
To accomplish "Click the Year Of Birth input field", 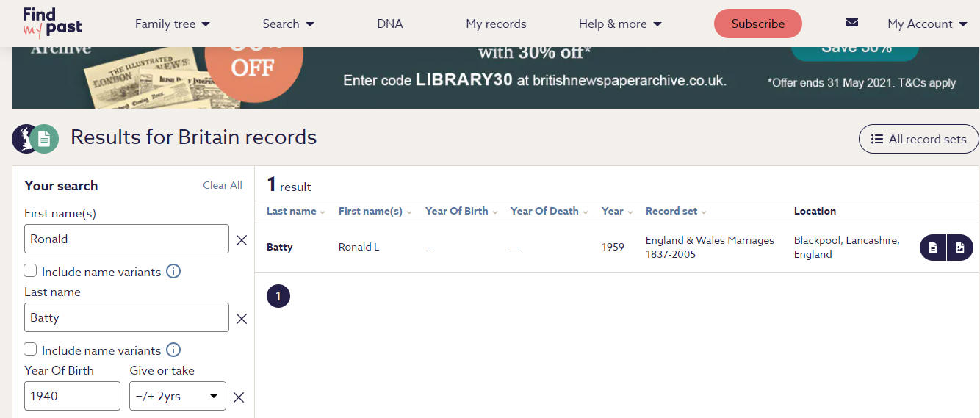I will pyautogui.click(x=72, y=396).
